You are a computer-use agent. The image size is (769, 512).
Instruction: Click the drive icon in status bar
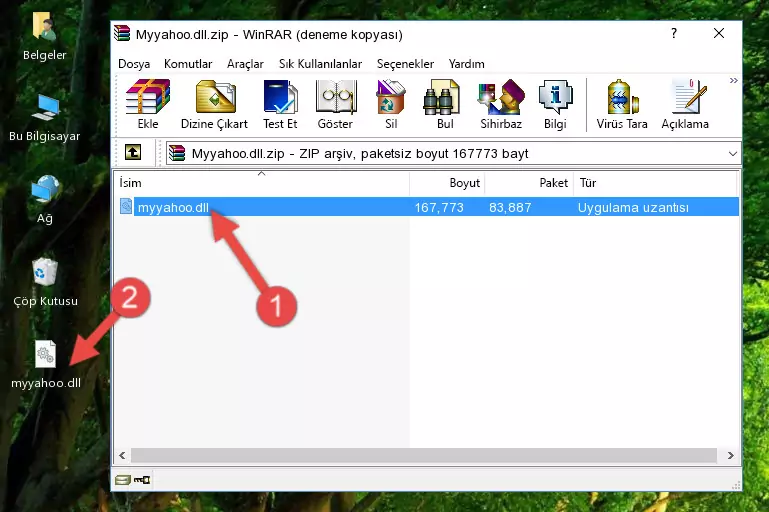click(x=123, y=480)
